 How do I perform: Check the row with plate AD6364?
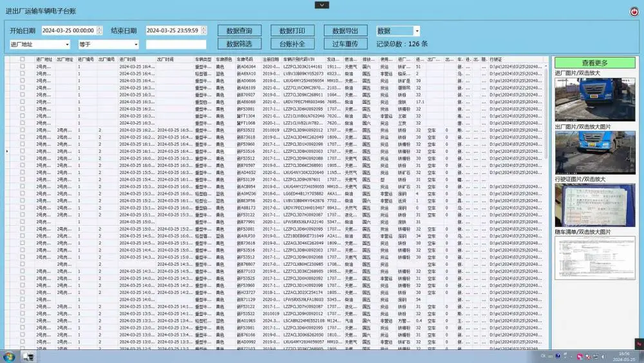(x=23, y=66)
